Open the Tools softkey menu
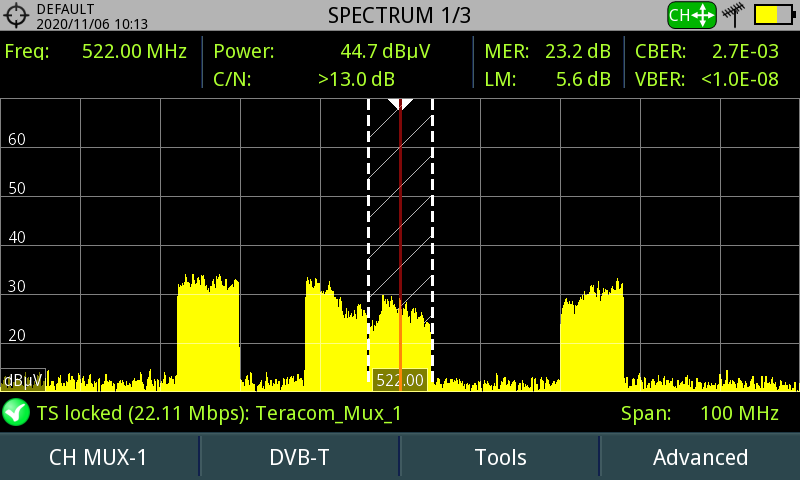800x480 pixels. (x=501, y=457)
